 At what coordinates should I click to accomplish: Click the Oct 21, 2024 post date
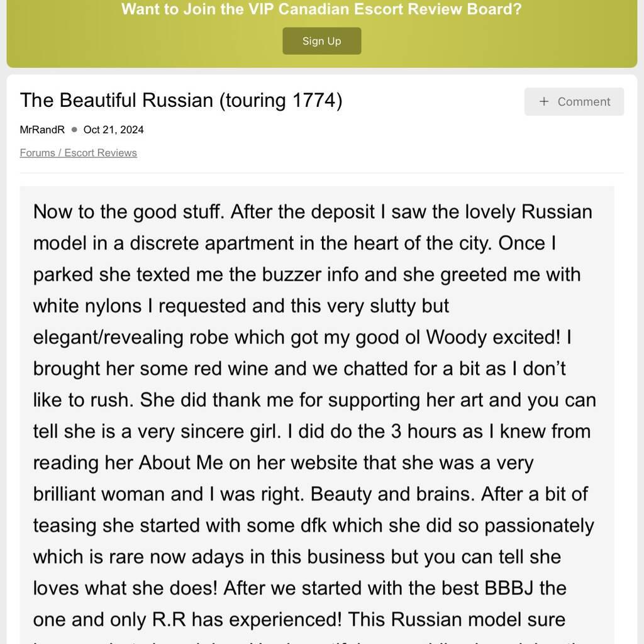[113, 130]
